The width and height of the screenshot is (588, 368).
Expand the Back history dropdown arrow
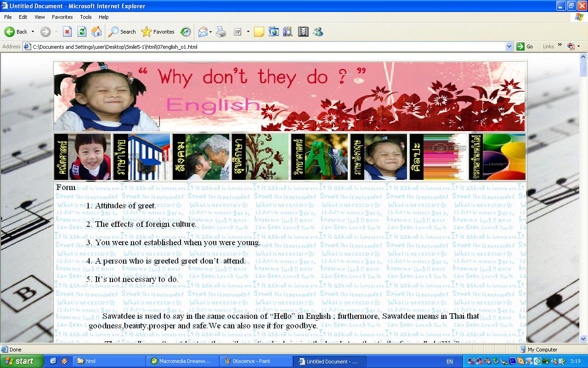tap(33, 32)
